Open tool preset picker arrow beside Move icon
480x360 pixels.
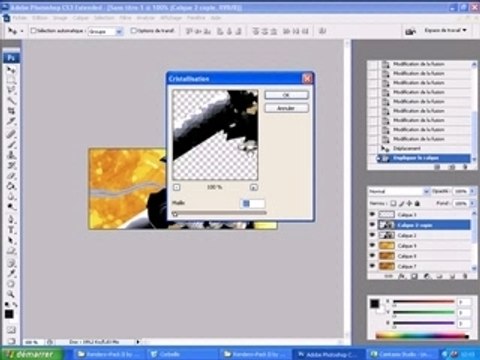click(x=22, y=31)
